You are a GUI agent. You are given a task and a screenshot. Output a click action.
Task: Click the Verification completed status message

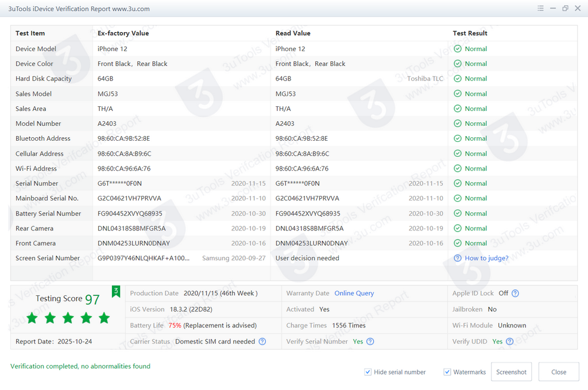[80, 366]
